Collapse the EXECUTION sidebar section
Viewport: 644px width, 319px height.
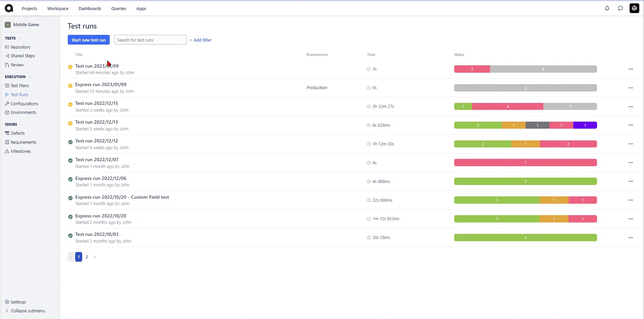(x=30, y=77)
